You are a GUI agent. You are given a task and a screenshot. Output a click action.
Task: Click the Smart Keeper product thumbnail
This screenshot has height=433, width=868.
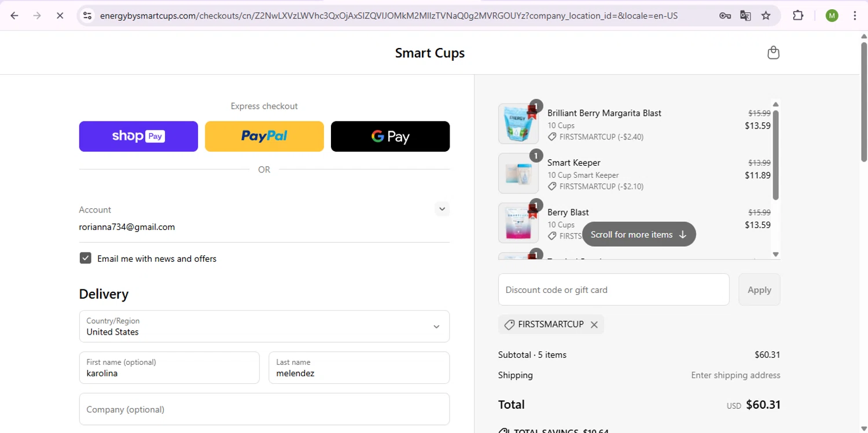pos(518,173)
